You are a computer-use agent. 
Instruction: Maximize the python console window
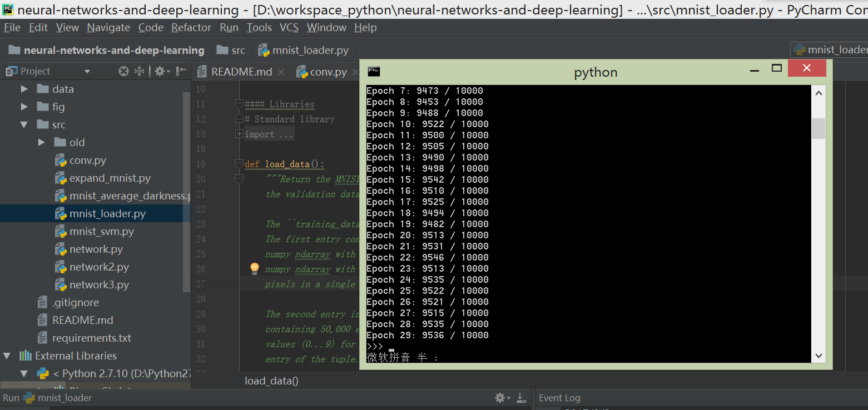tap(777, 68)
